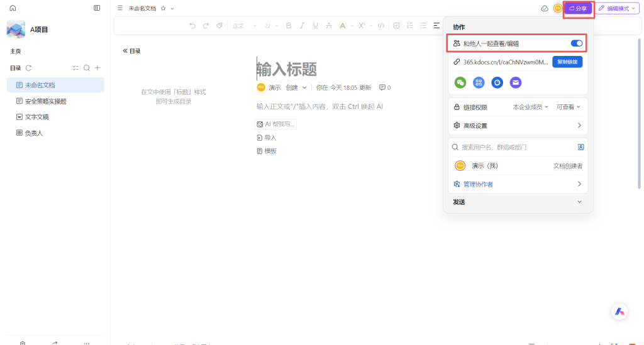
Task: Insert a to-do checkbox list
Action: coord(396,25)
